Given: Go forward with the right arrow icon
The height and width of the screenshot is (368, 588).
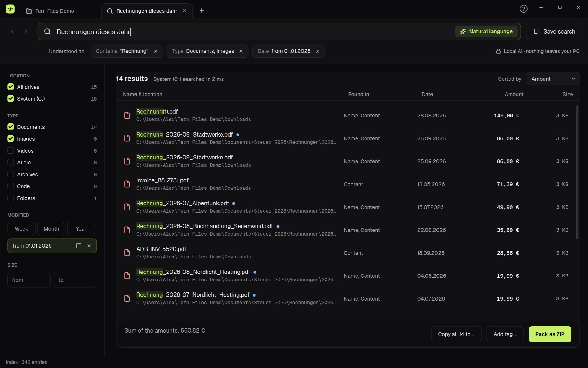Looking at the screenshot, I should tap(26, 32).
